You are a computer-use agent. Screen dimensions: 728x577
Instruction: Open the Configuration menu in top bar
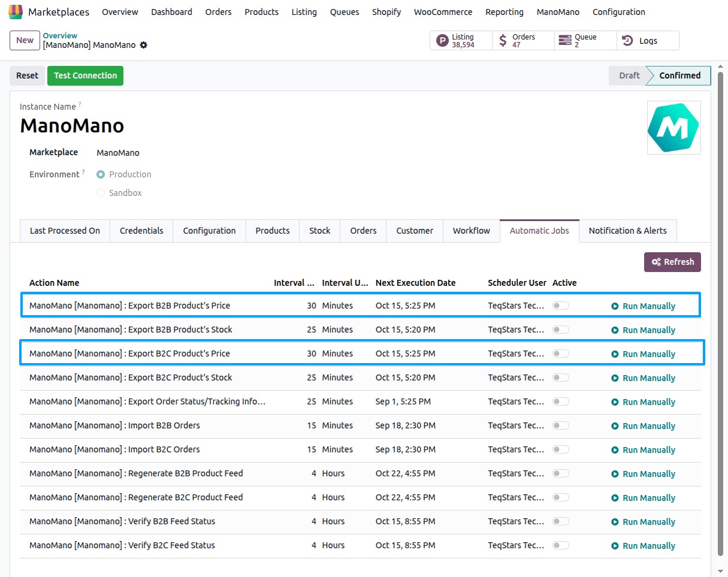(x=619, y=12)
